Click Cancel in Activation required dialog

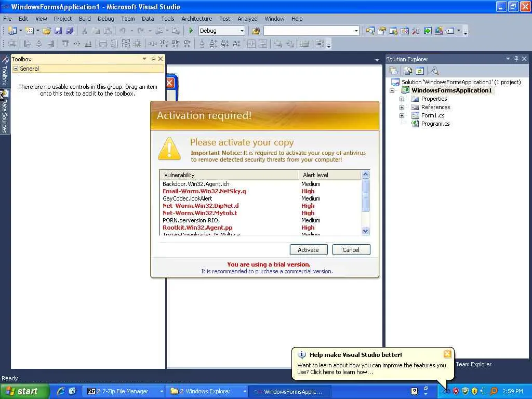coord(351,250)
